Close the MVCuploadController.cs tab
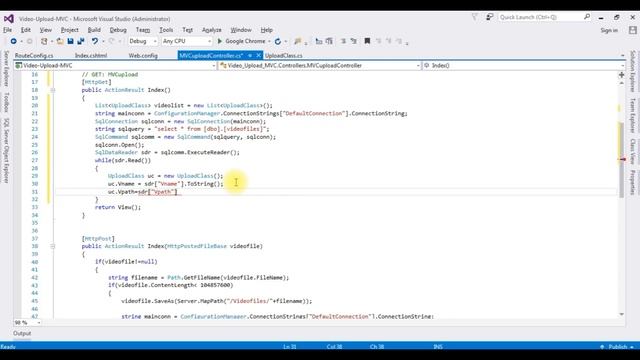640x360 pixels. coord(258,56)
